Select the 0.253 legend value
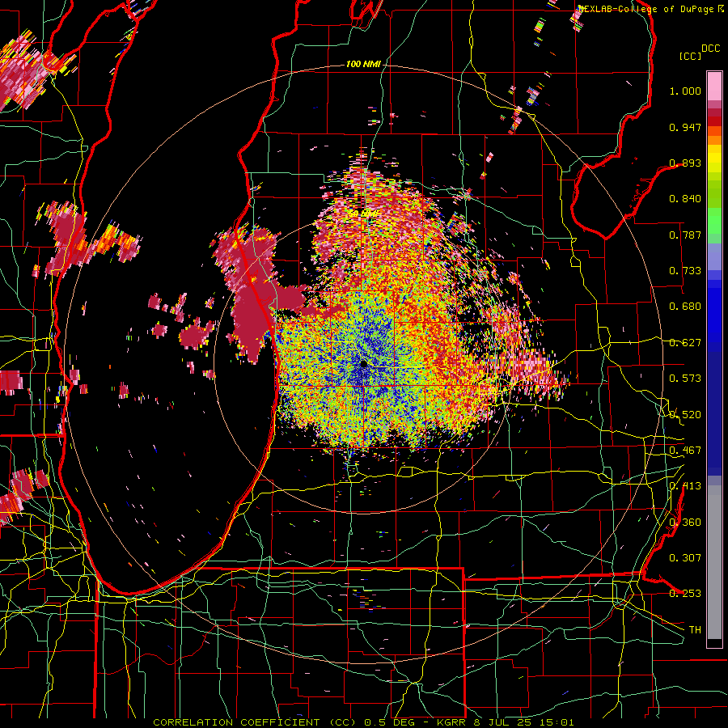The height and width of the screenshot is (728, 728). 685,594
